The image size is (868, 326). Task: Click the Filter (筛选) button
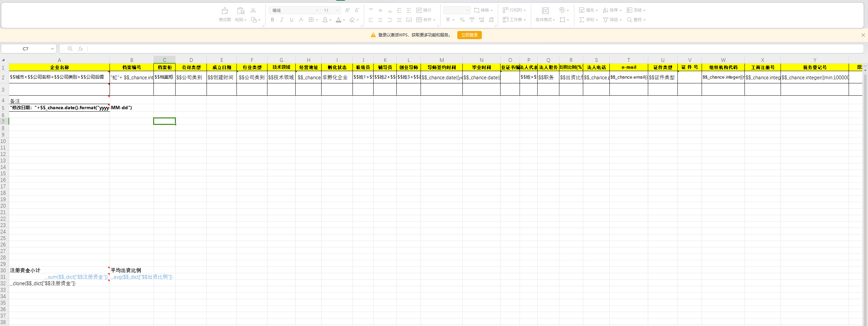(x=612, y=20)
